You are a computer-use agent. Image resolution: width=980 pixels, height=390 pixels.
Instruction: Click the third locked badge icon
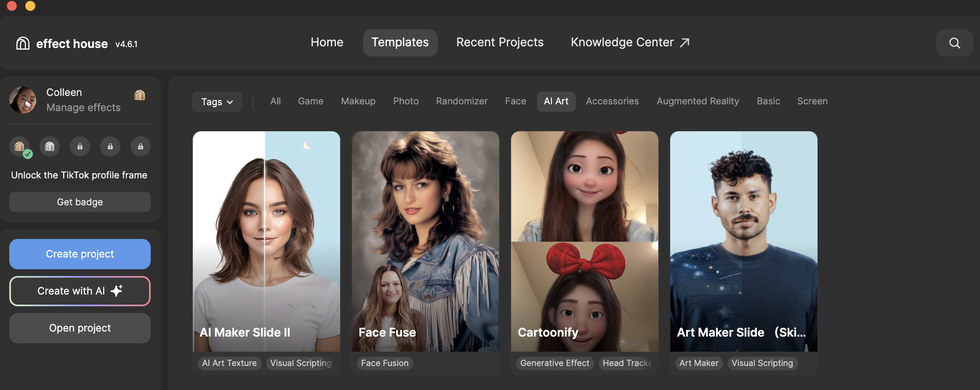[x=80, y=146]
